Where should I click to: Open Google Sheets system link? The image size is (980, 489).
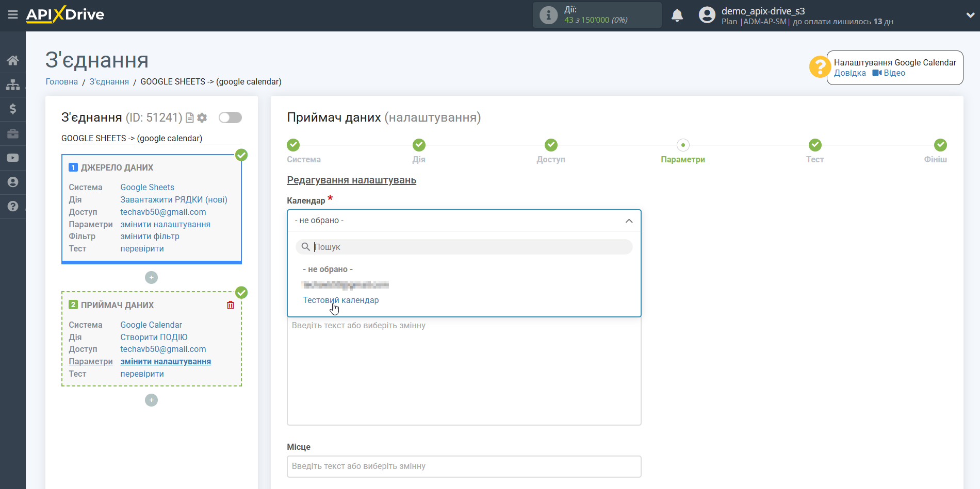(148, 188)
